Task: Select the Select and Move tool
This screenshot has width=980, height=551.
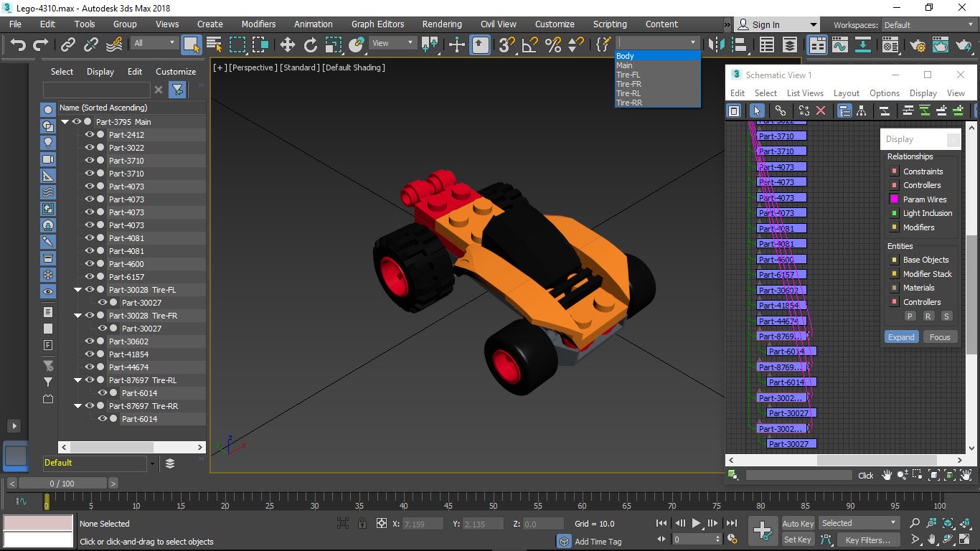Action: (x=286, y=44)
